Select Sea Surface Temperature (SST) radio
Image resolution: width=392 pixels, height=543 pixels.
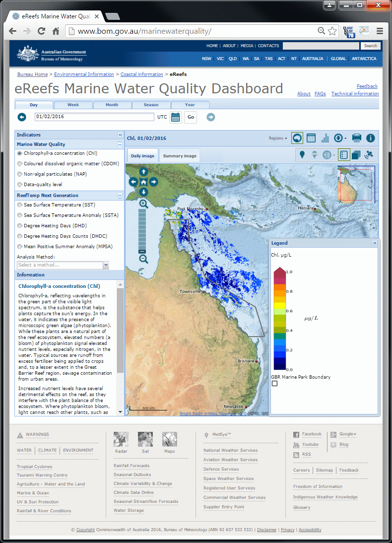pyautogui.click(x=20, y=204)
